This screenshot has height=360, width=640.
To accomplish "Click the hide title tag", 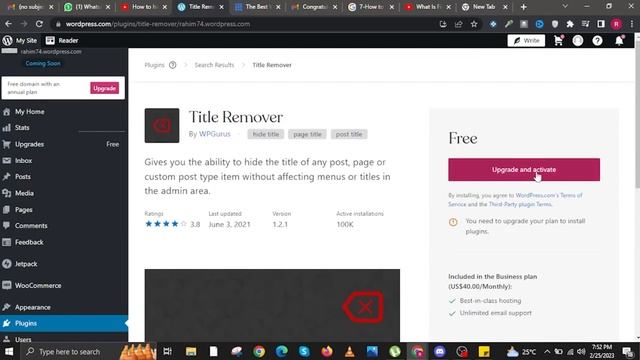I will tap(266, 134).
